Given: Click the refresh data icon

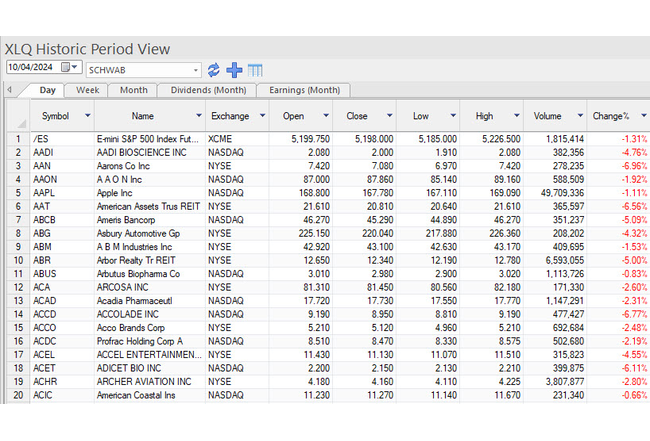Looking at the screenshot, I should click(x=213, y=70).
